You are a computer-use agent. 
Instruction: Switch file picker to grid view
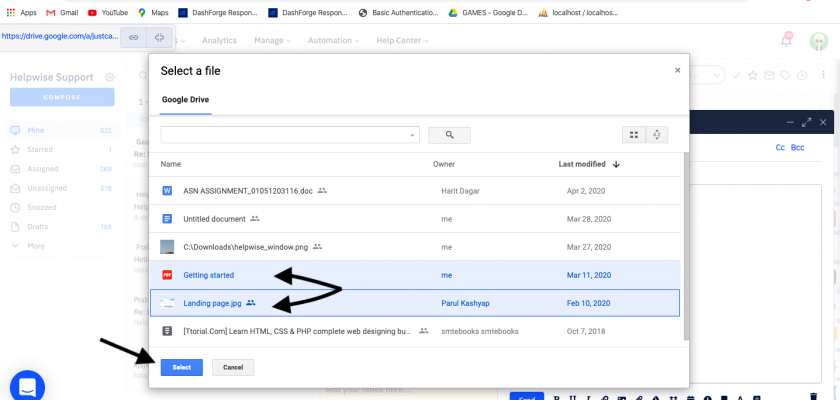(x=633, y=135)
